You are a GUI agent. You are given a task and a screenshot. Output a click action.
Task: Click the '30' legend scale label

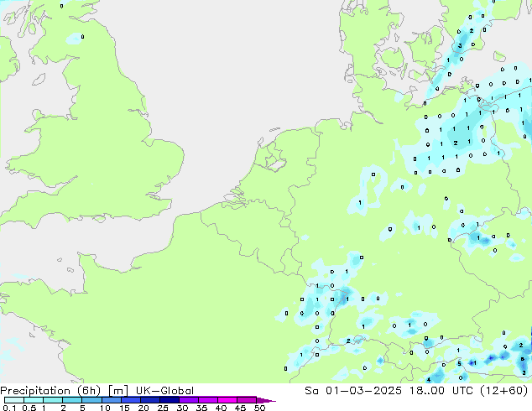[x=182, y=408]
